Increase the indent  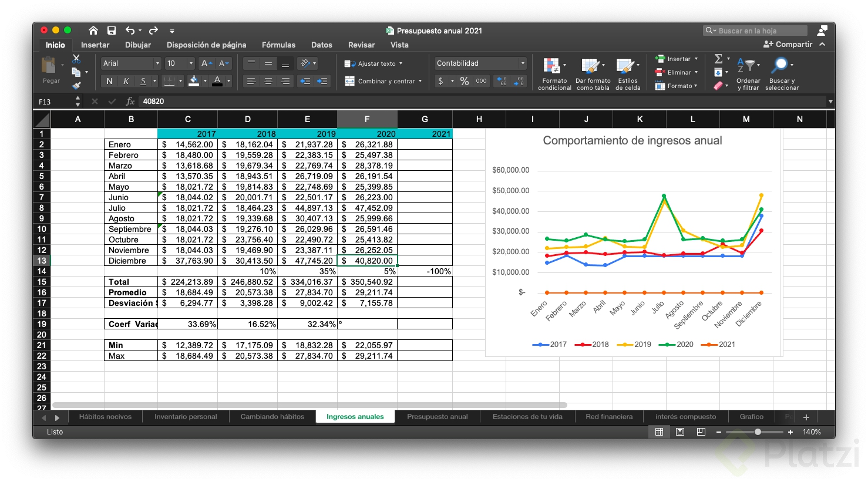322,81
